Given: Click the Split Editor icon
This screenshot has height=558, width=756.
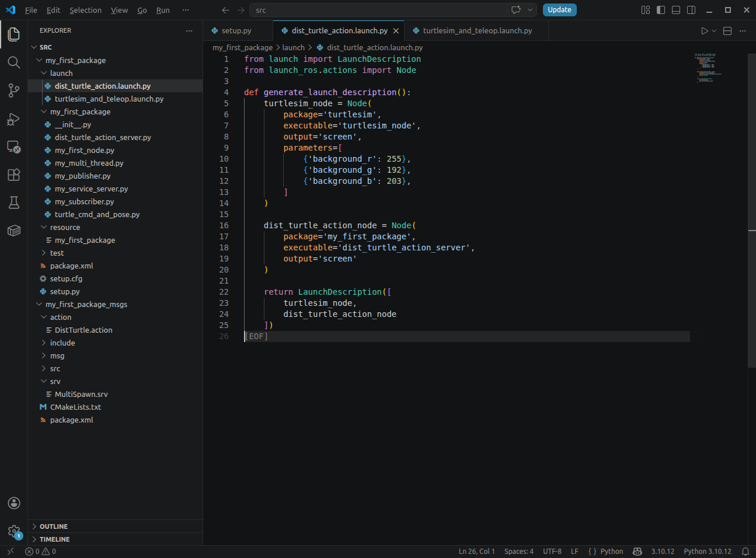Looking at the screenshot, I should 727,31.
